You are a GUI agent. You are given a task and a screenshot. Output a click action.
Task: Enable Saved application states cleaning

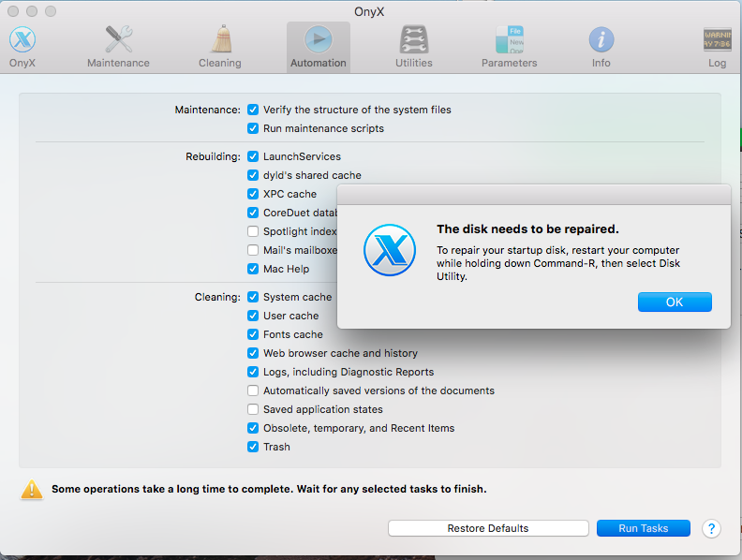click(x=253, y=409)
